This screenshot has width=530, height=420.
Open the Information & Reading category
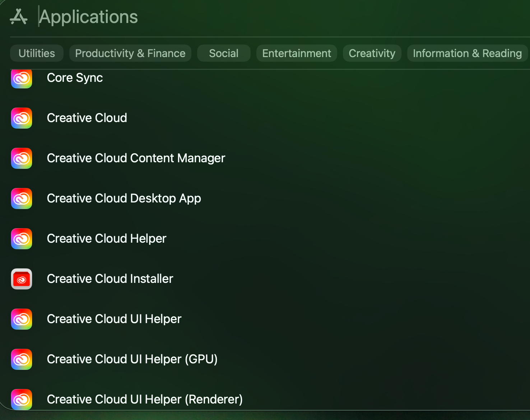point(467,53)
